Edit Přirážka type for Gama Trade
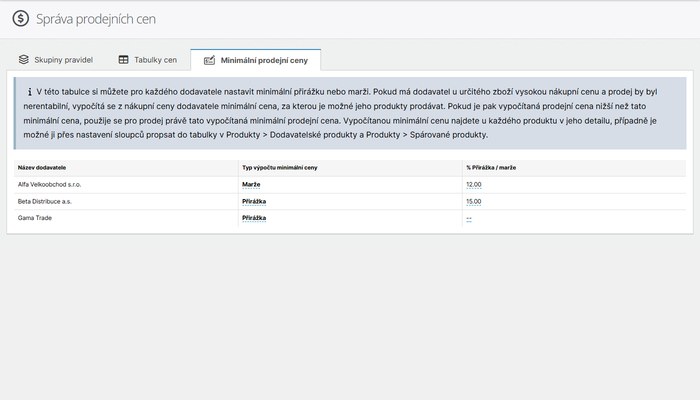Image resolution: width=700 pixels, height=400 pixels. (x=254, y=218)
